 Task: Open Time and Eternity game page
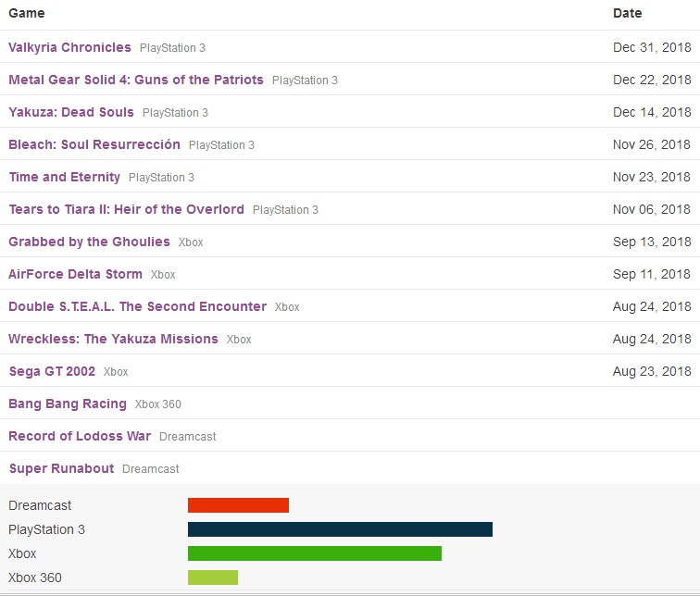(x=64, y=177)
